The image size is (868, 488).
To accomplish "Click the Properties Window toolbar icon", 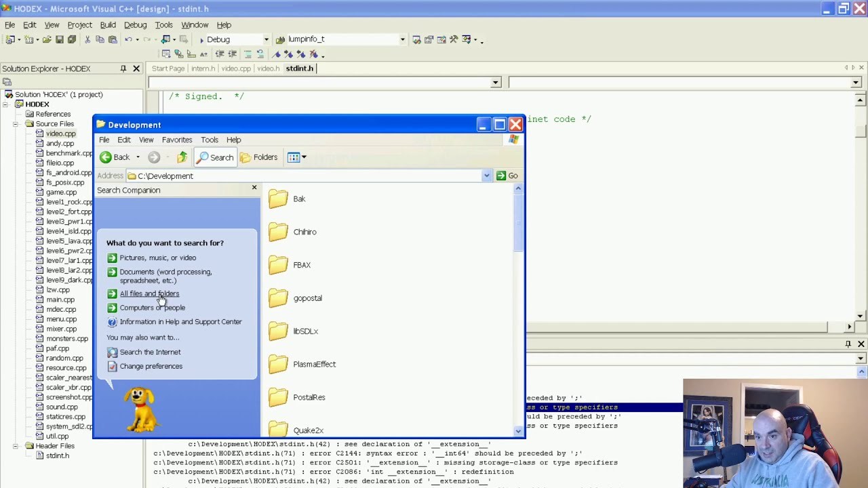I will tap(429, 39).
